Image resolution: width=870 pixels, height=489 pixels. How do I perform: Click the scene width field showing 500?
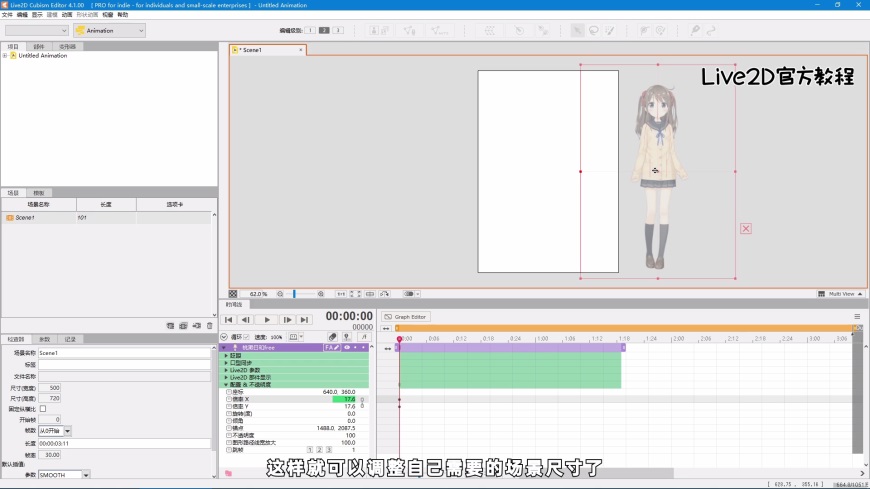point(49,388)
